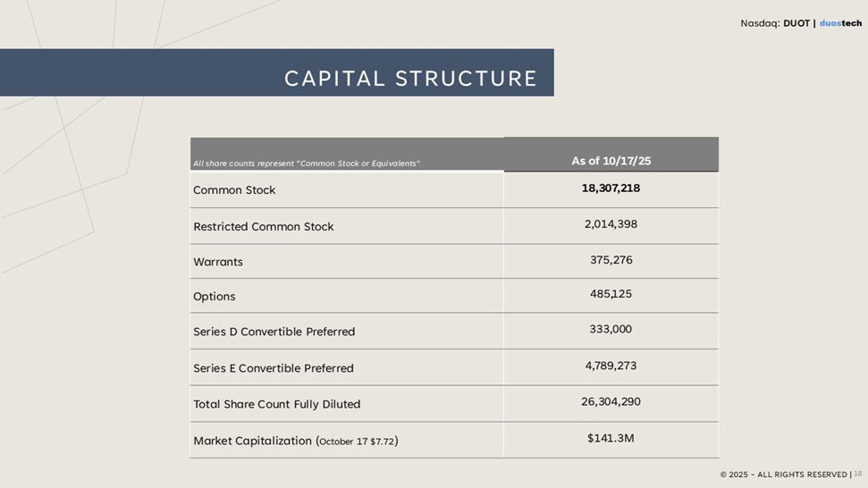The width and height of the screenshot is (868, 488).
Task: Select the As of 10/17/25 column header
Action: tap(611, 161)
